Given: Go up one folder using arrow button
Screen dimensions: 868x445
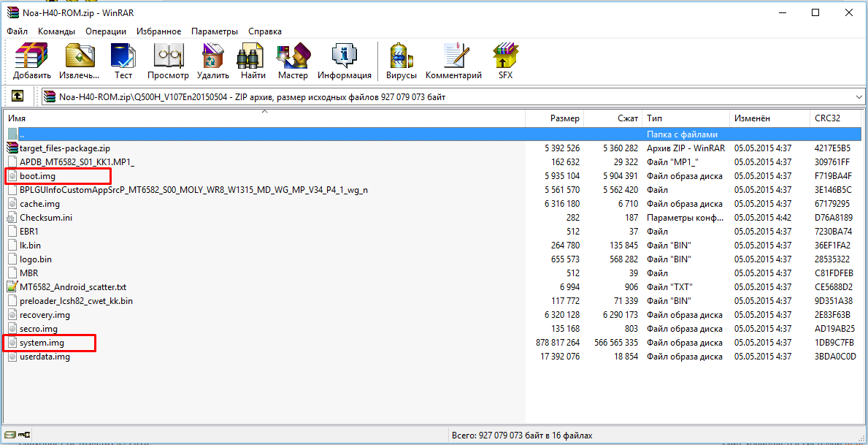Looking at the screenshot, I should (x=18, y=96).
